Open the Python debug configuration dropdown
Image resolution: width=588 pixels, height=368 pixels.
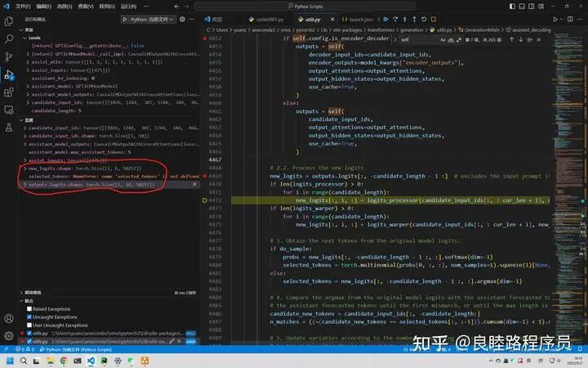click(x=149, y=19)
